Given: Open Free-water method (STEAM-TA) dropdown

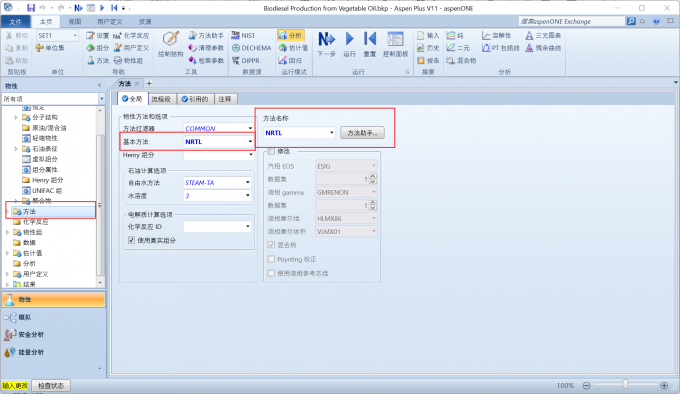Looking at the screenshot, I should click(248, 182).
